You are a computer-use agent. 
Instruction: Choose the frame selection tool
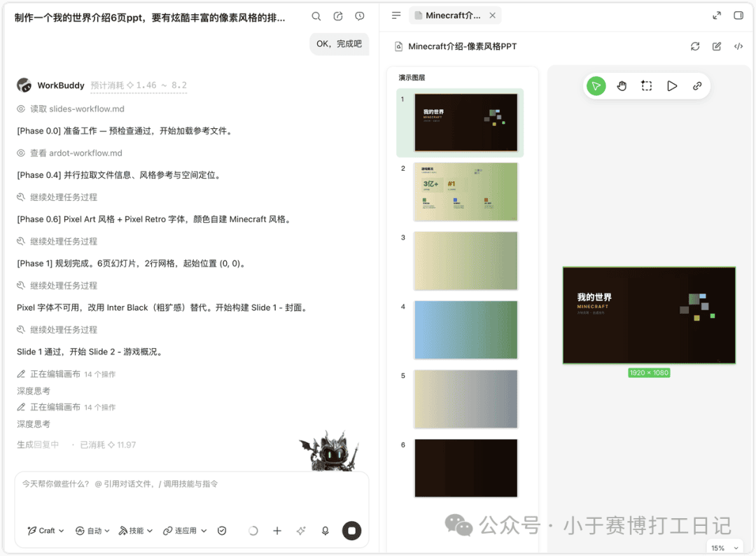pyautogui.click(x=647, y=86)
